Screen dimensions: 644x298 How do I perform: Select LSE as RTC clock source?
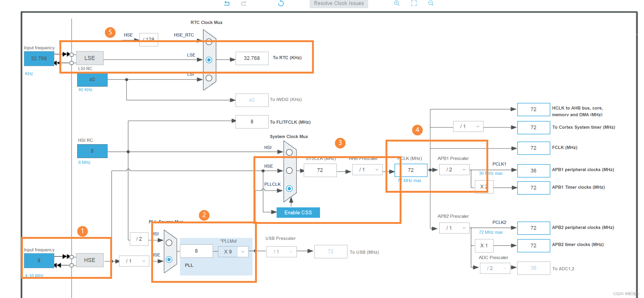(209, 60)
